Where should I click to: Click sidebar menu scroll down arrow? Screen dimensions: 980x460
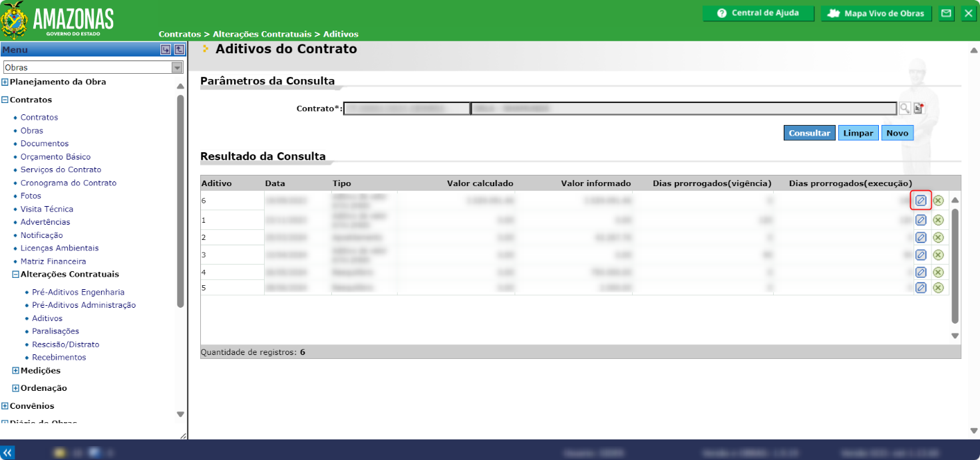tap(180, 414)
